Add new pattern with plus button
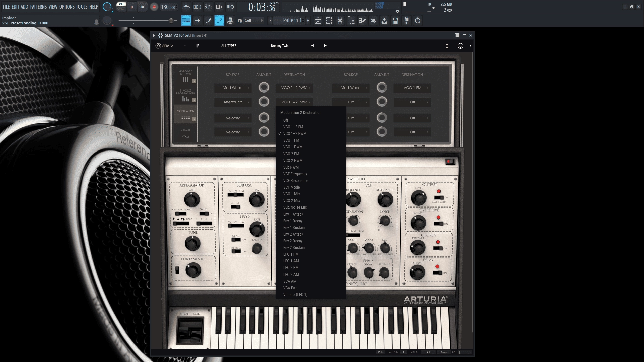The height and width of the screenshot is (362, 644). click(308, 20)
